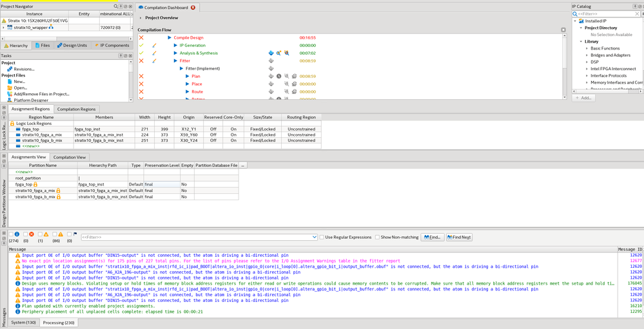Image resolution: width=644 pixels, height=329 pixels.
Task: Click the Compile Design link text
Action: 188,38
